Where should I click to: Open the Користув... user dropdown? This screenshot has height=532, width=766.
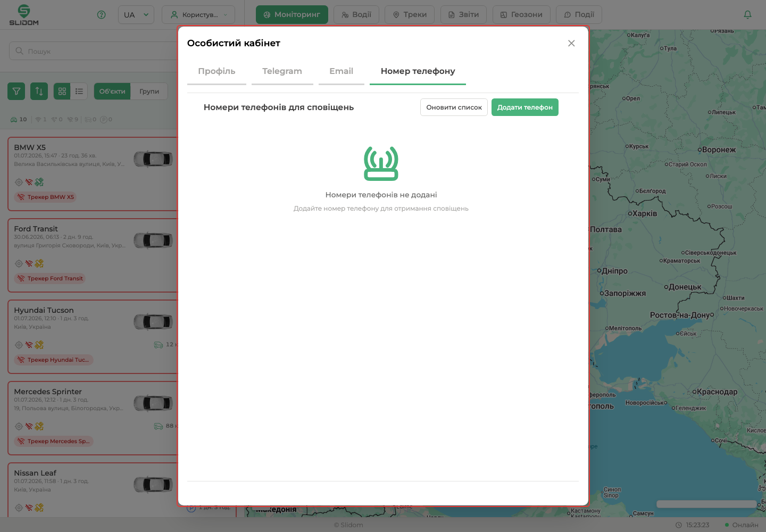tap(198, 15)
